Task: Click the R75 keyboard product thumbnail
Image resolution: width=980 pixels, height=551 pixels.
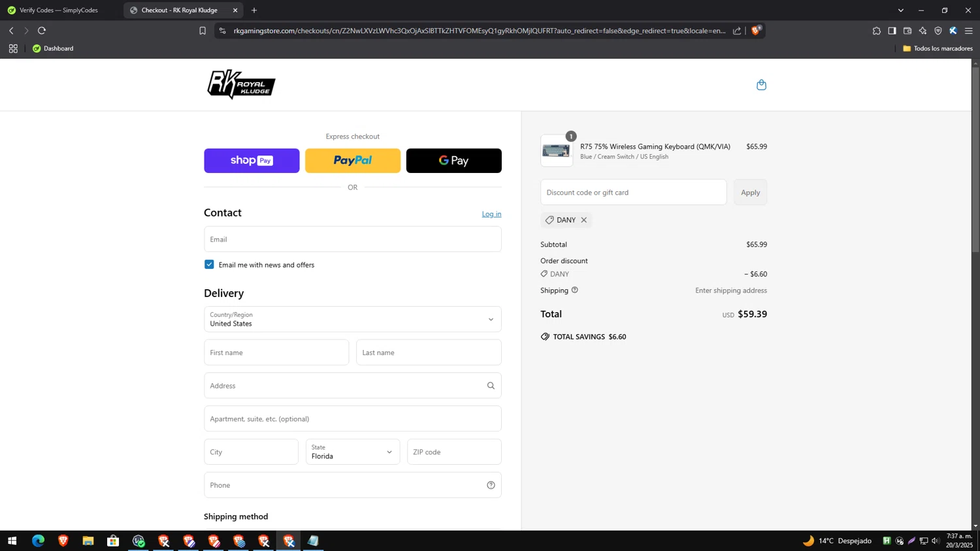Action: (557, 151)
